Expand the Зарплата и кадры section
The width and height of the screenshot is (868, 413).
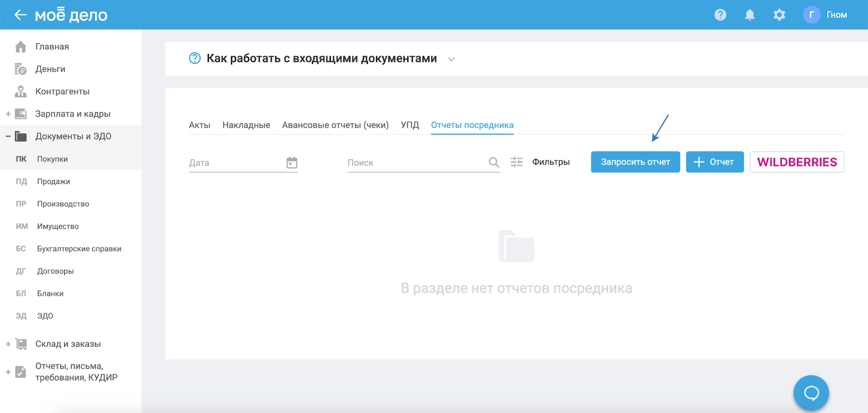coord(8,114)
